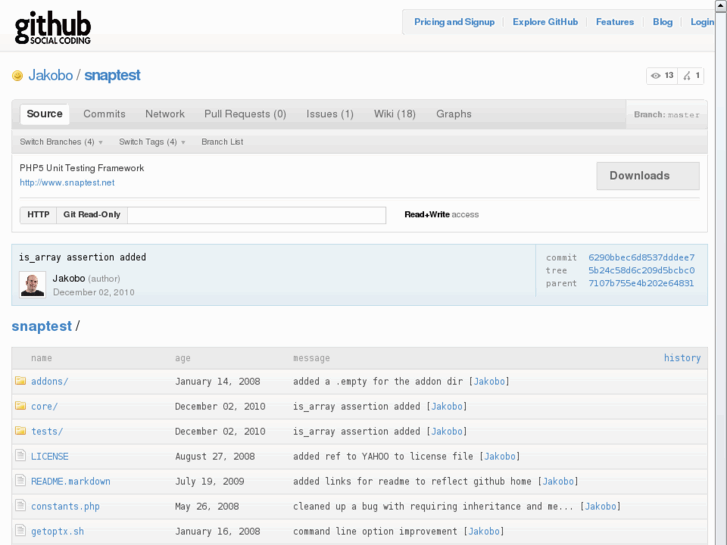Viewport: 727px width, 545px height.
Task: Select the Source tab
Action: pyautogui.click(x=45, y=114)
